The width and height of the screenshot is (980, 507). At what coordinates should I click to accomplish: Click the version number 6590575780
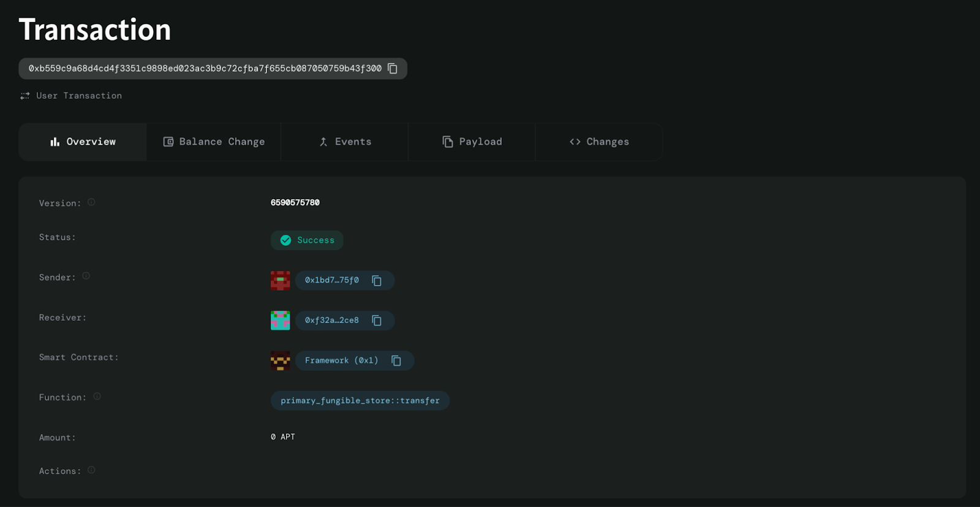pos(295,202)
